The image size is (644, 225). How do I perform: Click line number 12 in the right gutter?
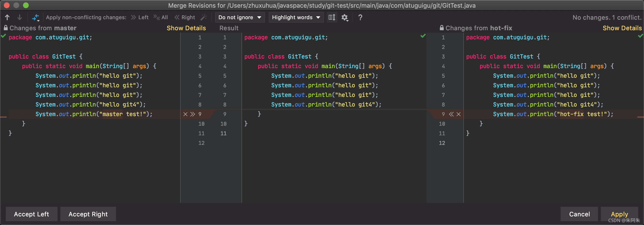(442, 143)
